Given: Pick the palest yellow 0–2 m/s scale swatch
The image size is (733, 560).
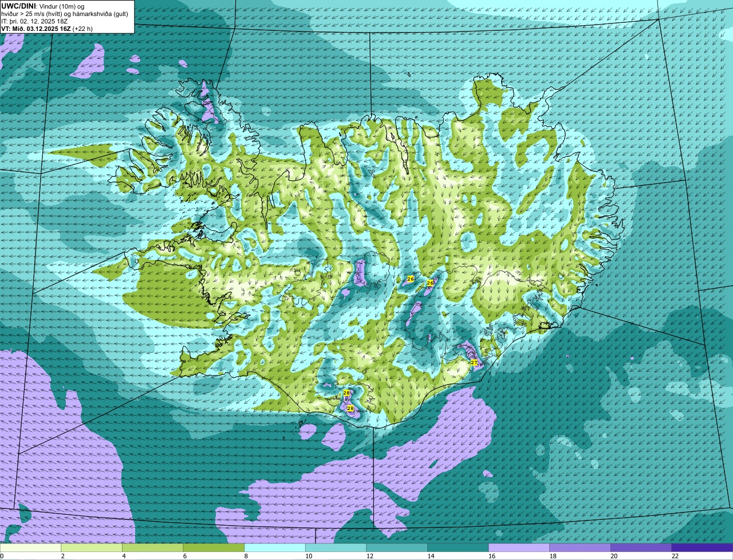Looking at the screenshot, I should point(30,547).
